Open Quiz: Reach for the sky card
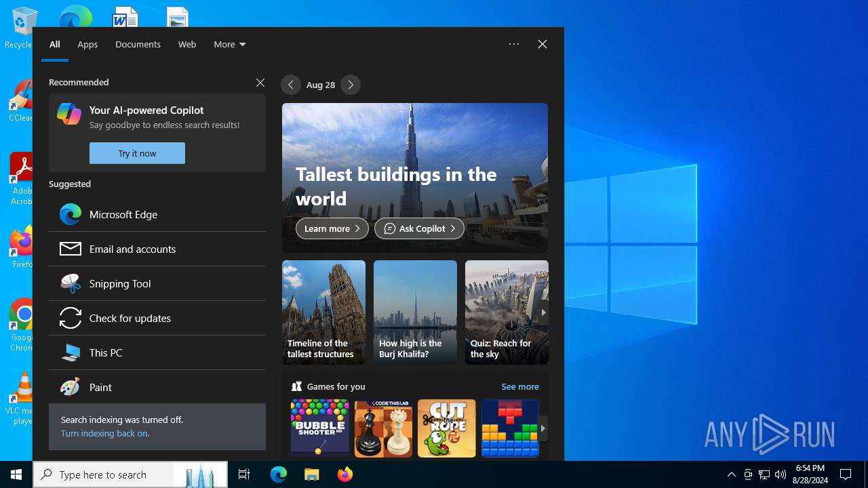This screenshot has height=488, width=868. (507, 312)
